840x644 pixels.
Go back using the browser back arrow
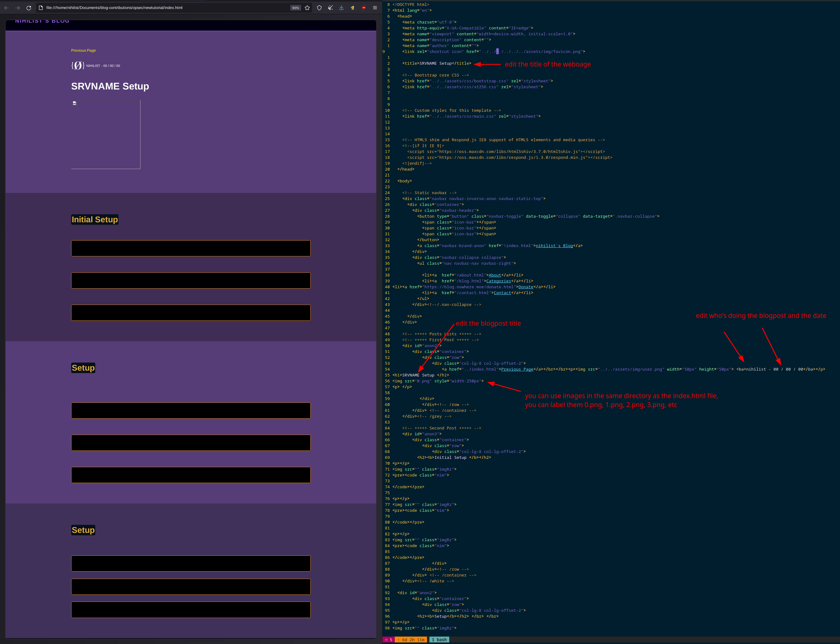(x=6, y=8)
